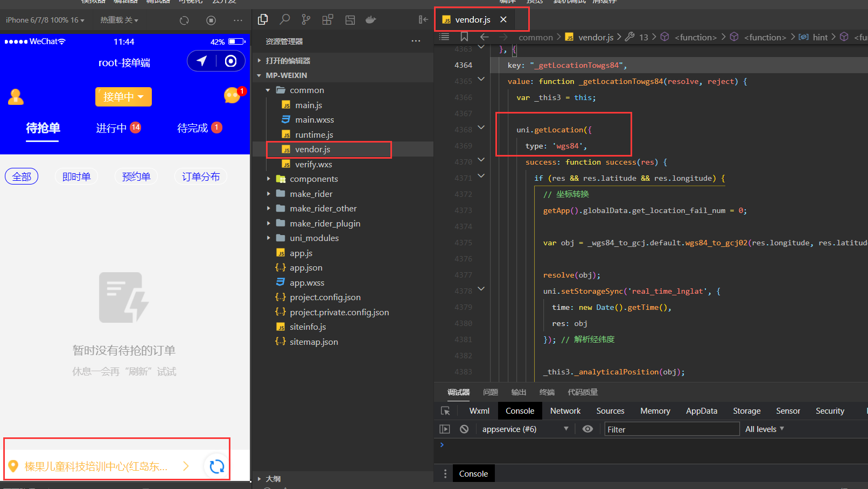
Task: Tap the chat message icon with badge
Action: pyautogui.click(x=233, y=95)
